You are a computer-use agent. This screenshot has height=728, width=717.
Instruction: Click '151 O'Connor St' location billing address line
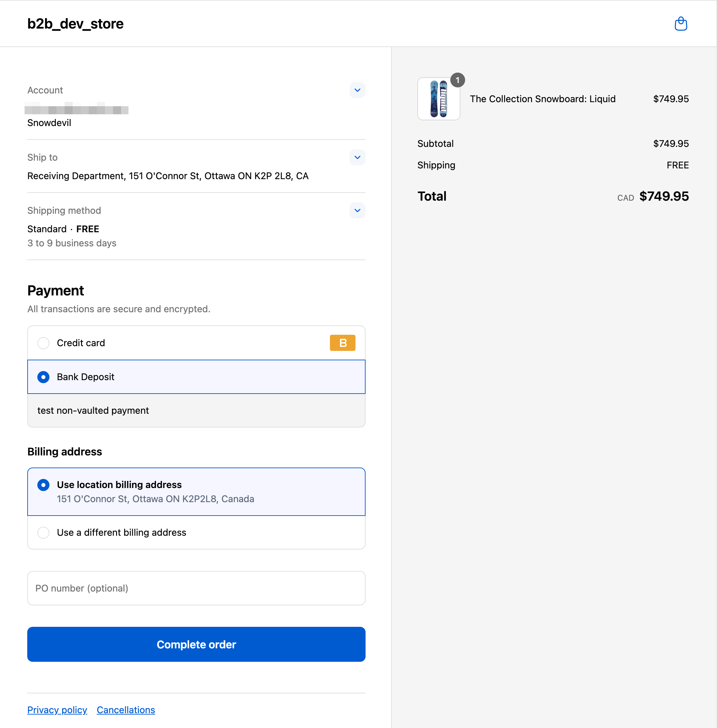click(155, 499)
